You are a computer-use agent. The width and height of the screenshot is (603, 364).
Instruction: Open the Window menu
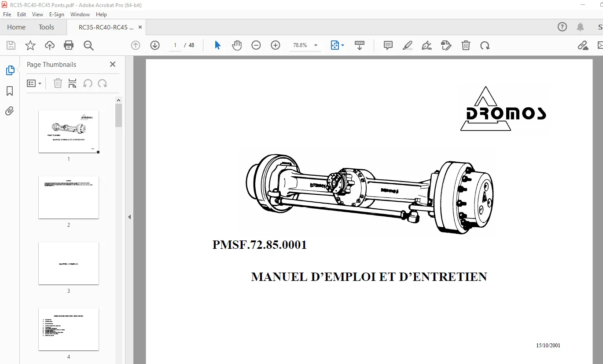pos(80,15)
